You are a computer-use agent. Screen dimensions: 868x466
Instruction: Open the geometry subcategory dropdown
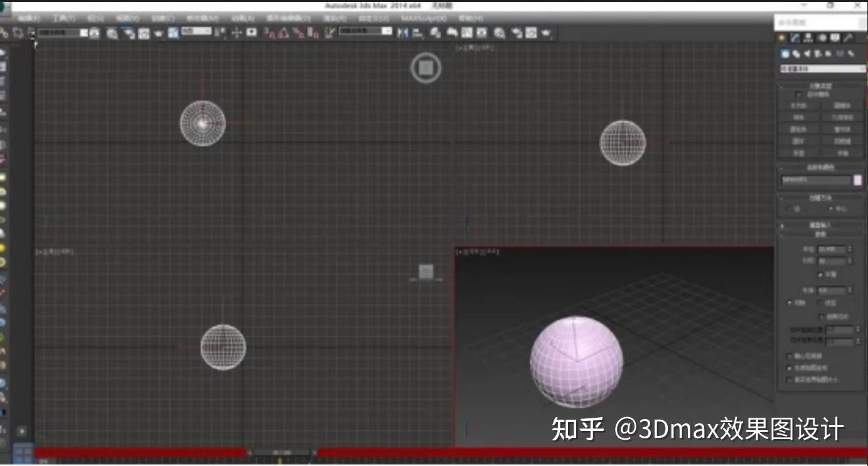(821, 68)
